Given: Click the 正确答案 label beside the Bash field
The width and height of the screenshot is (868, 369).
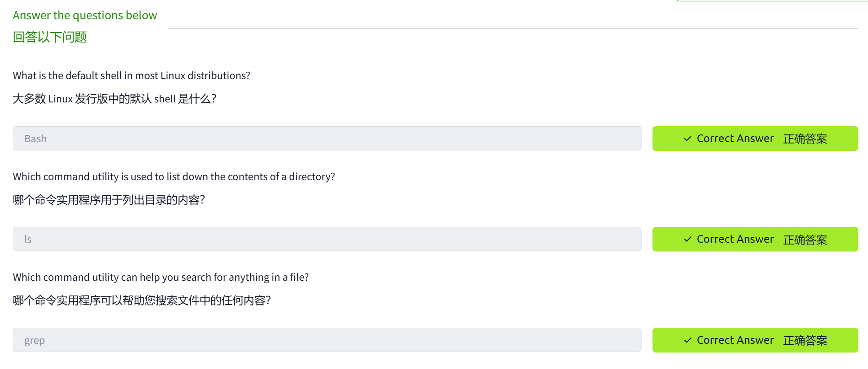Looking at the screenshot, I should tap(805, 139).
